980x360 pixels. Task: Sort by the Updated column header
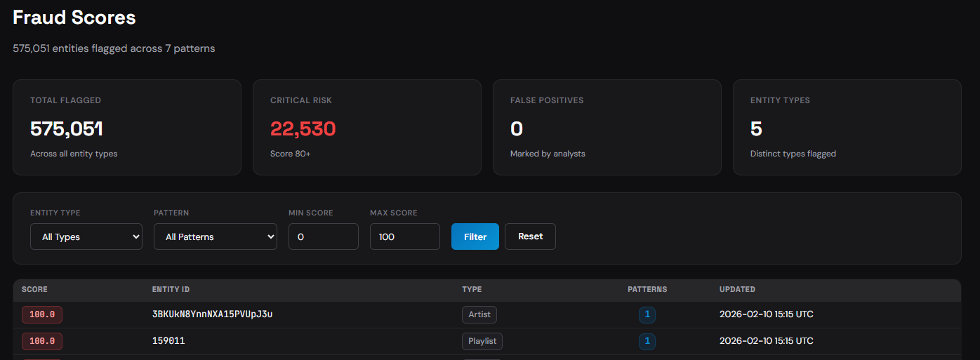coord(737,289)
